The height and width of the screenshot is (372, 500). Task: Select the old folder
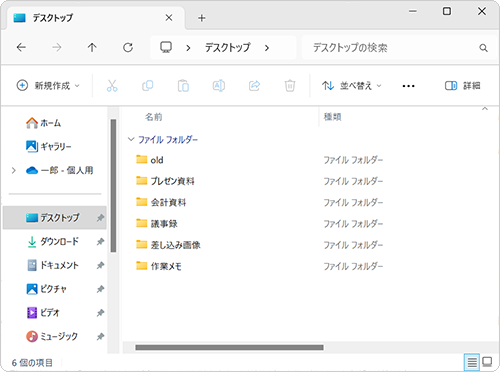[150, 160]
